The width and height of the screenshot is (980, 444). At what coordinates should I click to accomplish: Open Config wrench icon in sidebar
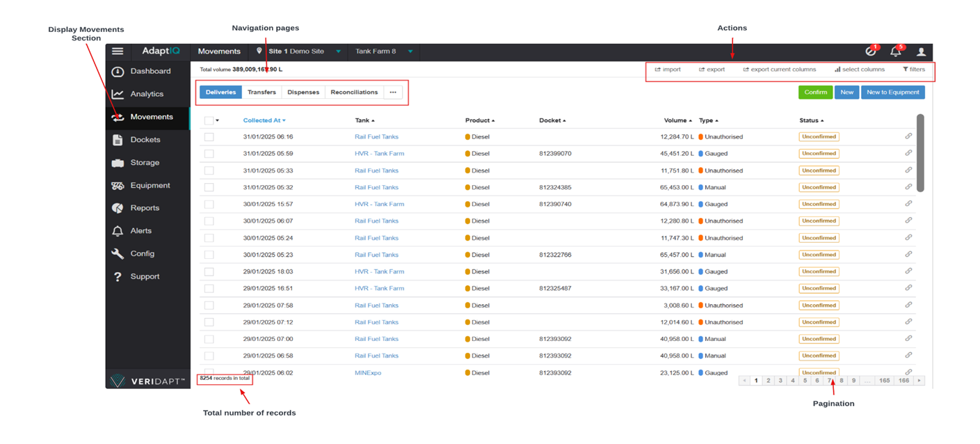(118, 254)
